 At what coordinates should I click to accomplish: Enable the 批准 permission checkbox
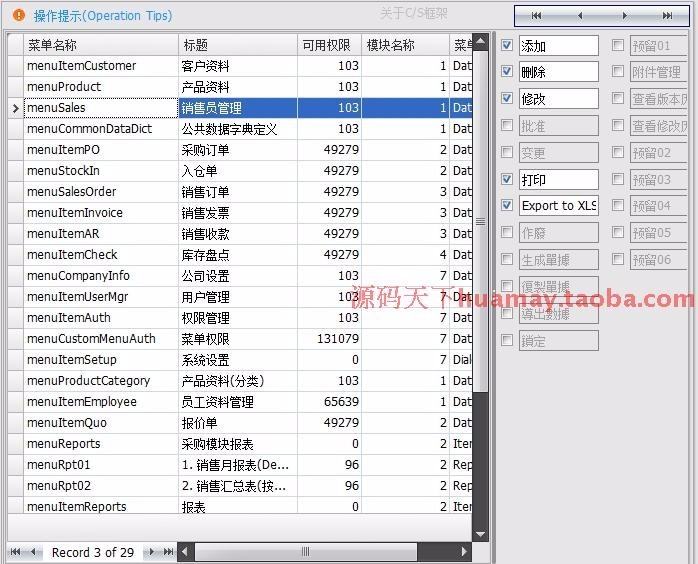click(507, 125)
